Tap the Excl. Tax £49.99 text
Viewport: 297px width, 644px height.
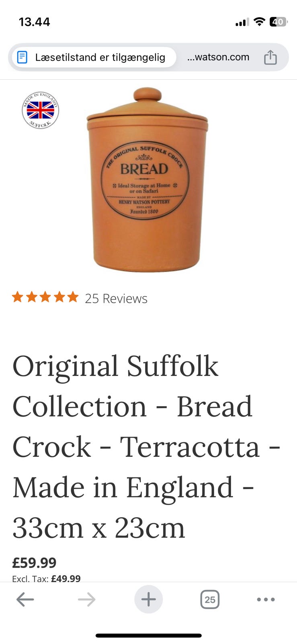tap(46, 579)
